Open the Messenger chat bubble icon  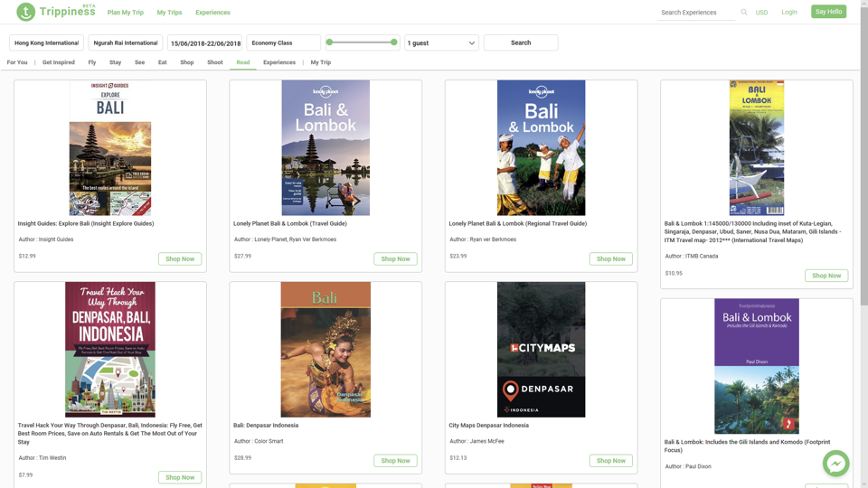tap(835, 464)
